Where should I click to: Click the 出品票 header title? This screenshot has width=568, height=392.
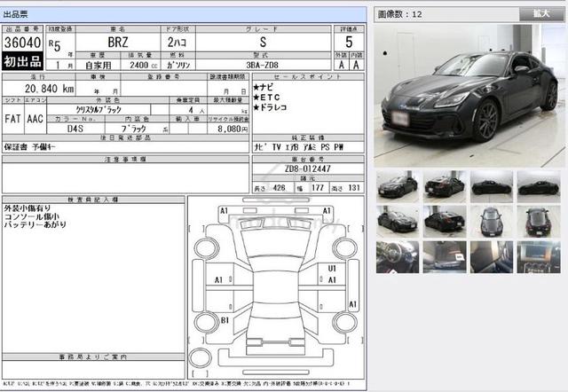pyautogui.click(x=16, y=14)
